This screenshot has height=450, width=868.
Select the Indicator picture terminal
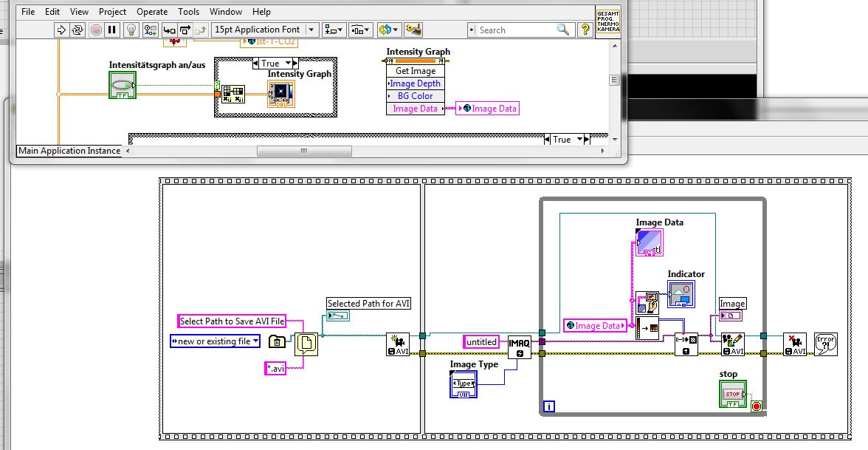click(x=681, y=294)
